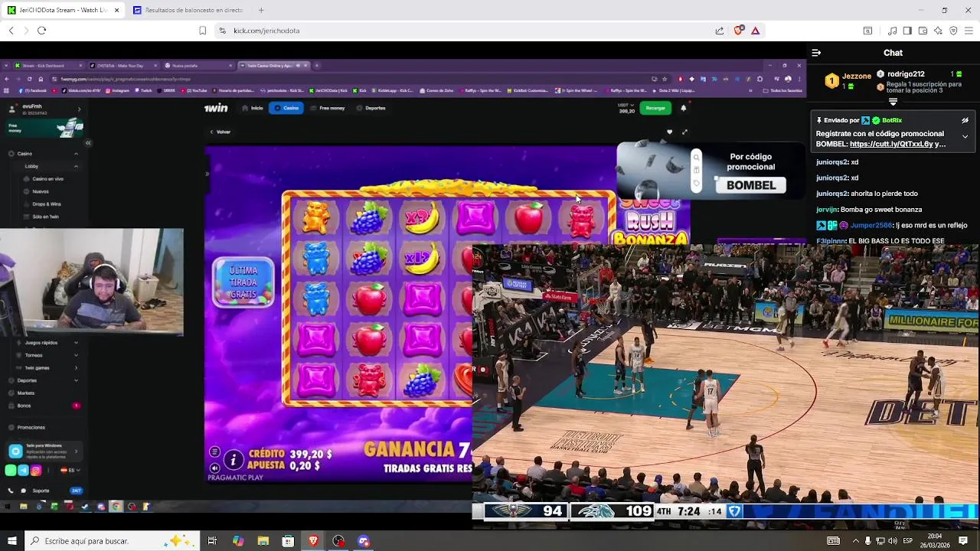Open File Explorer on the taskbar

tap(263, 541)
